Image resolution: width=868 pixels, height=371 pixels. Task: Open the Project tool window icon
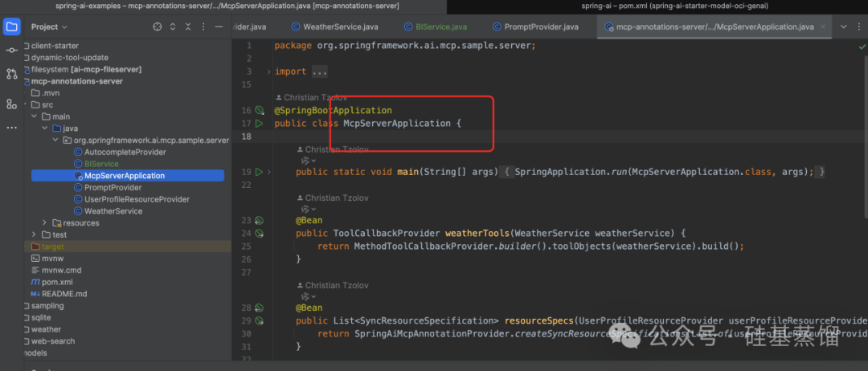click(11, 26)
